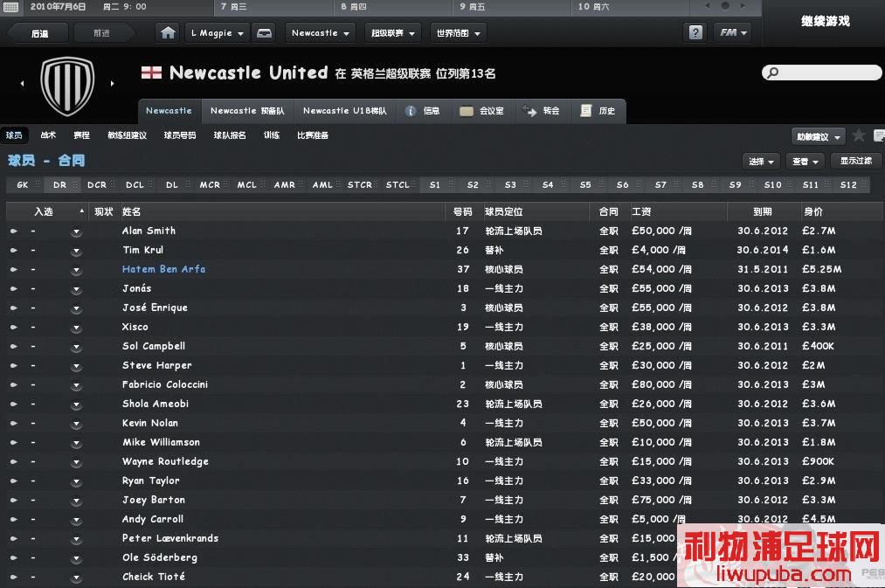Expand selection dropdown for Hatem Ben Arfa
885x588 pixels.
coord(76,270)
